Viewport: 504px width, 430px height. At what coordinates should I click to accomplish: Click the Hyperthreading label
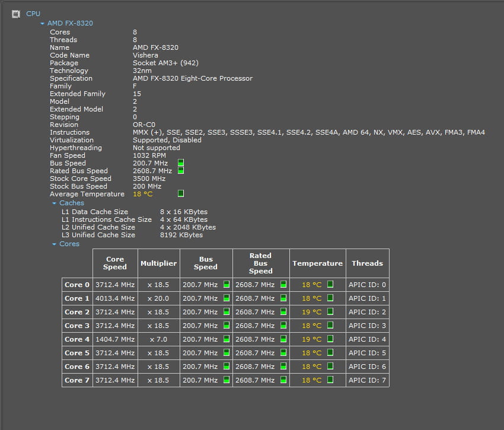coord(76,148)
